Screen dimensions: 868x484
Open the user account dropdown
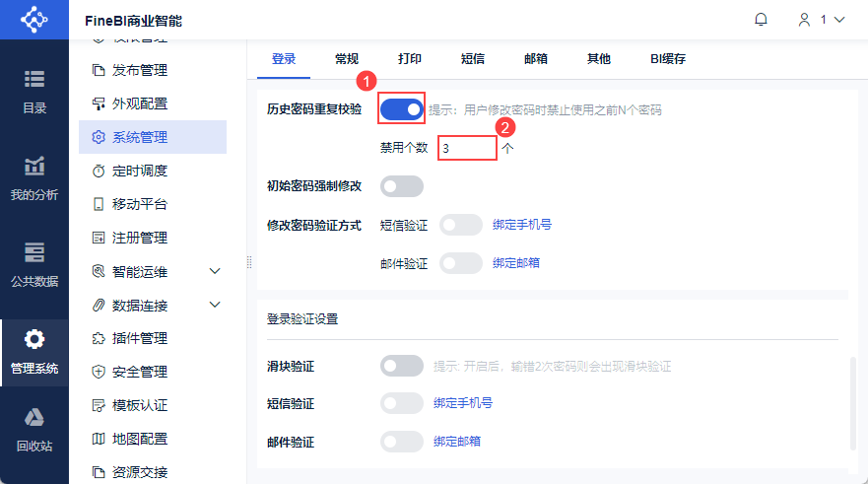pos(822,20)
